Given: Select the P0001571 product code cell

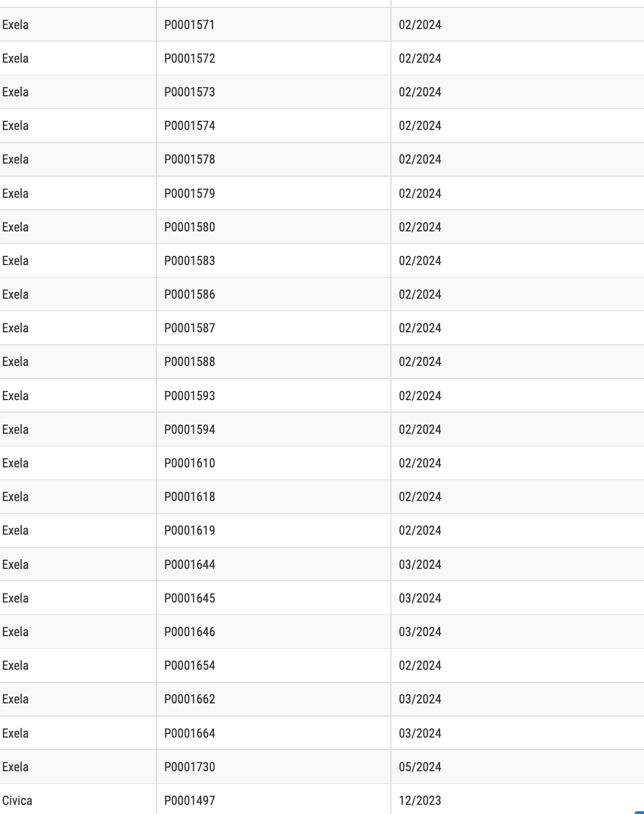Looking at the screenshot, I should [274, 25].
